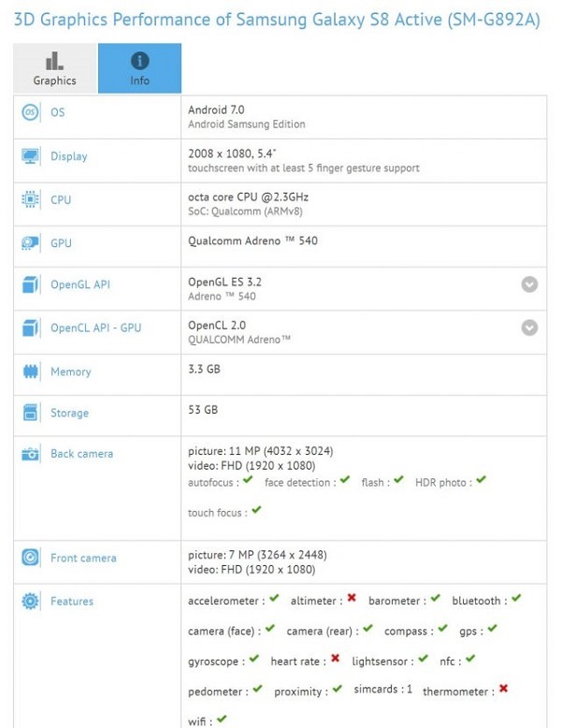Click the OpenGL API cube icon
Screen dimensions: 561x728
[31, 284]
